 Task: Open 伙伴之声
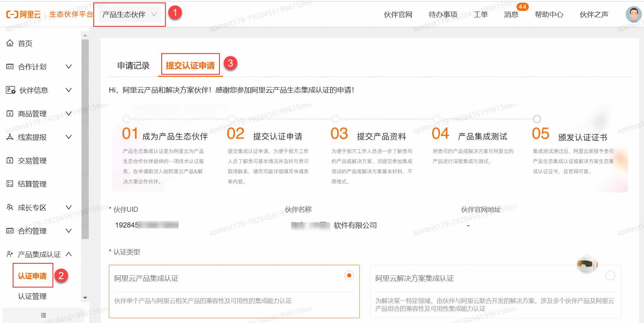594,15
